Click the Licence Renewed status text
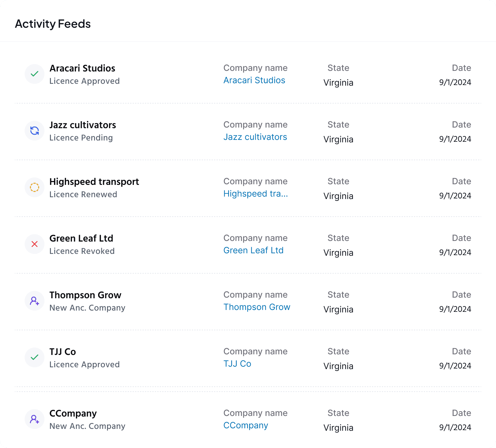496x448 pixels. coord(83,194)
